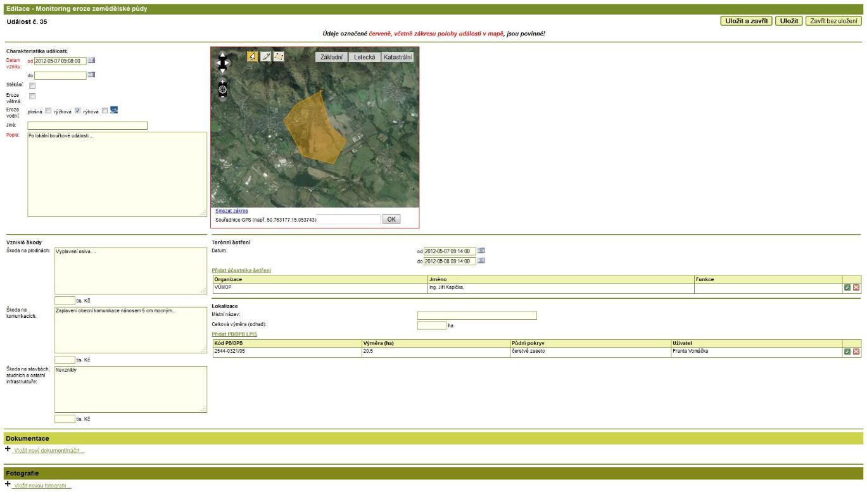Click plus icon under Fotografie
Screen dimensions: 867x504
tap(8, 484)
